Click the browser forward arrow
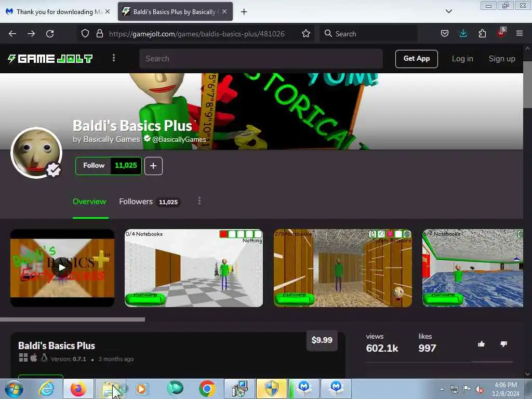The width and height of the screenshot is (532, 399). (x=31, y=34)
